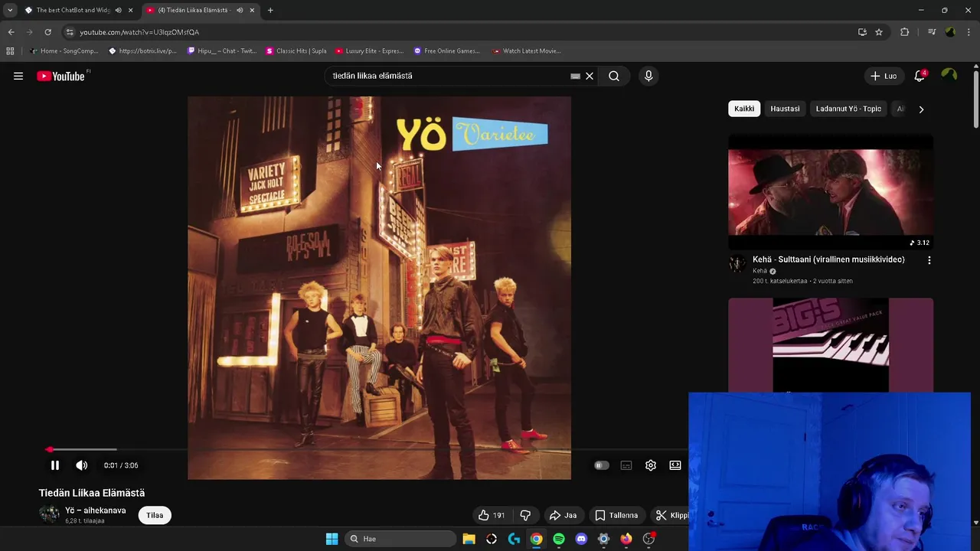
Task: Open Chrome three-dot menu
Action: [x=969, y=32]
